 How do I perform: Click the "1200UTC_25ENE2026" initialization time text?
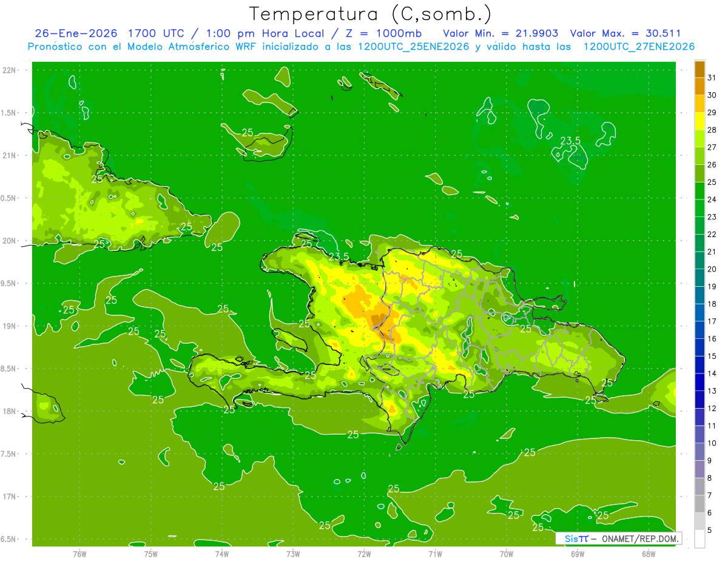(x=414, y=47)
